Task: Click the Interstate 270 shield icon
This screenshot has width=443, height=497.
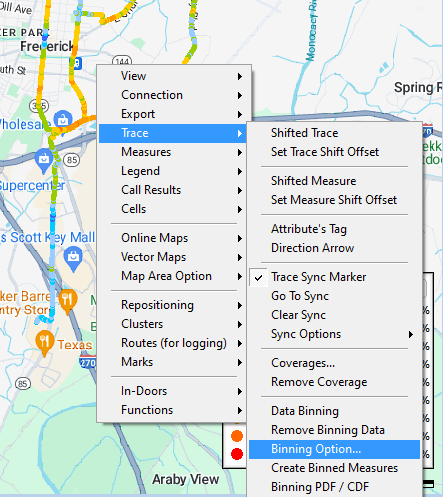Action: point(88,362)
